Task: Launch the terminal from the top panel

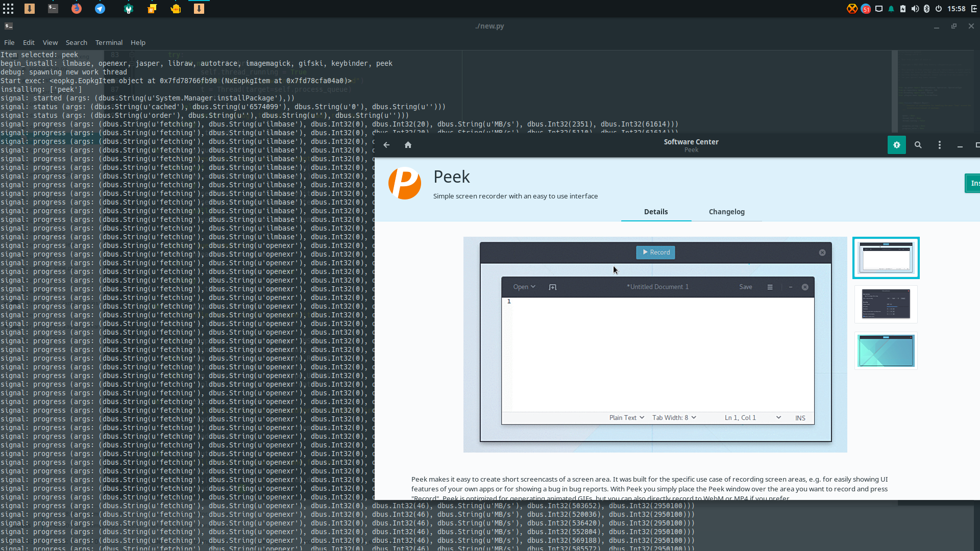Action: [x=53, y=9]
